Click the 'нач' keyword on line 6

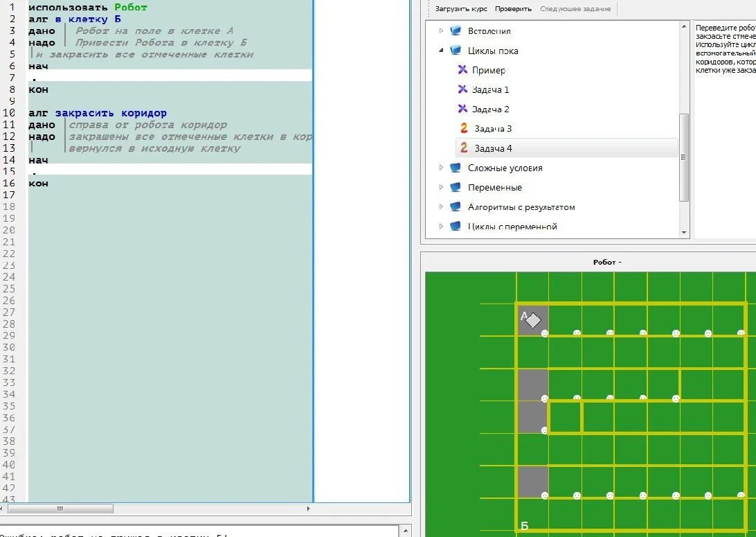tap(38, 66)
